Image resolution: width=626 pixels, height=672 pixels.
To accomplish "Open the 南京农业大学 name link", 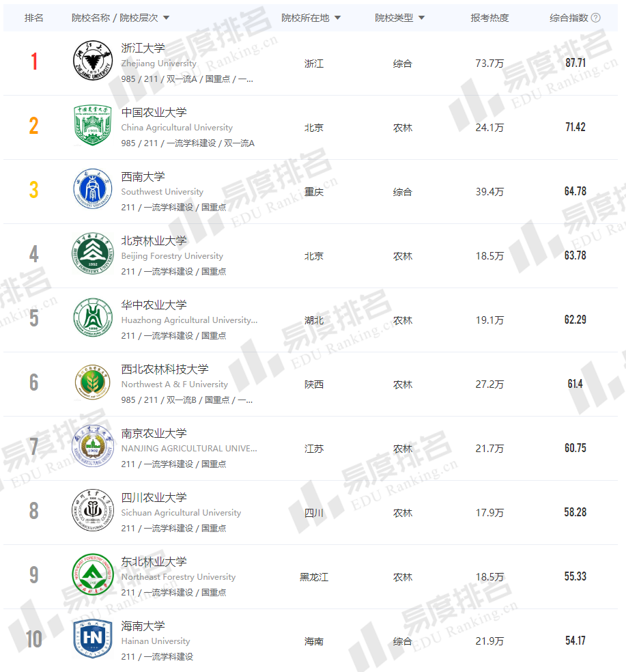I will [154, 434].
